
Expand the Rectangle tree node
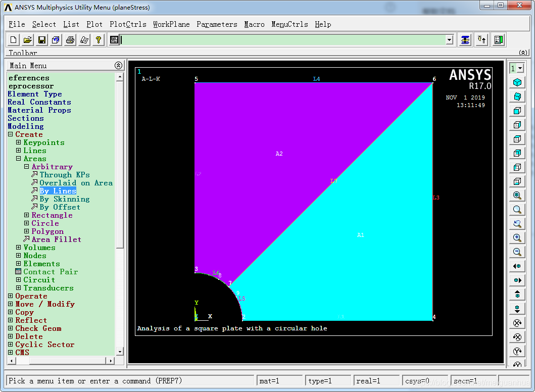27,215
